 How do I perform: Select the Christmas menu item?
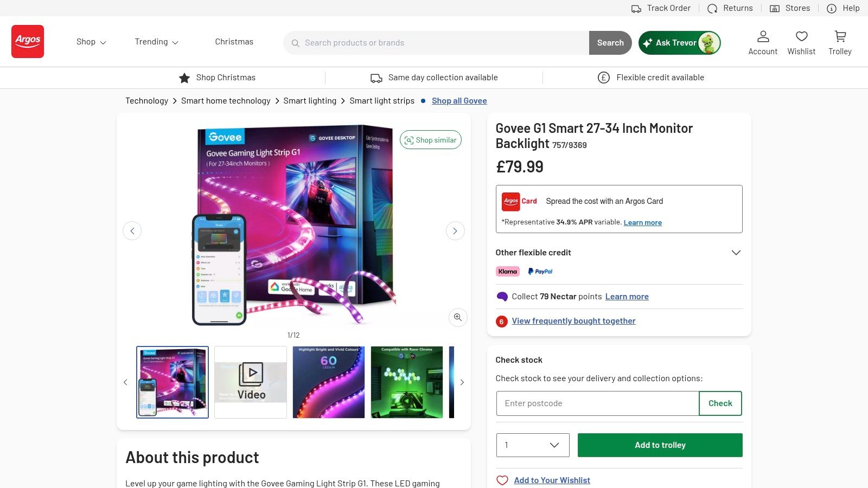point(234,42)
